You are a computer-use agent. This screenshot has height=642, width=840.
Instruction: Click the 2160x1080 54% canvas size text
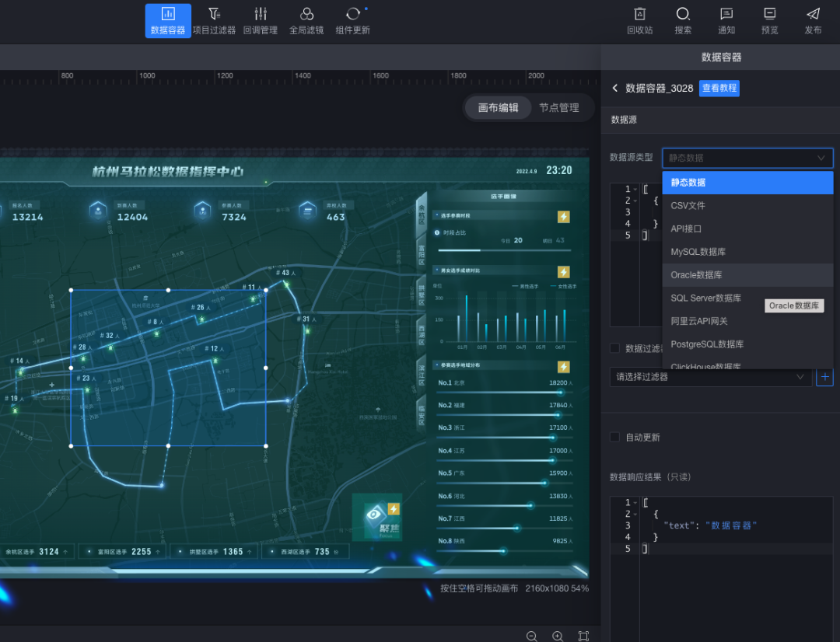[557, 588]
